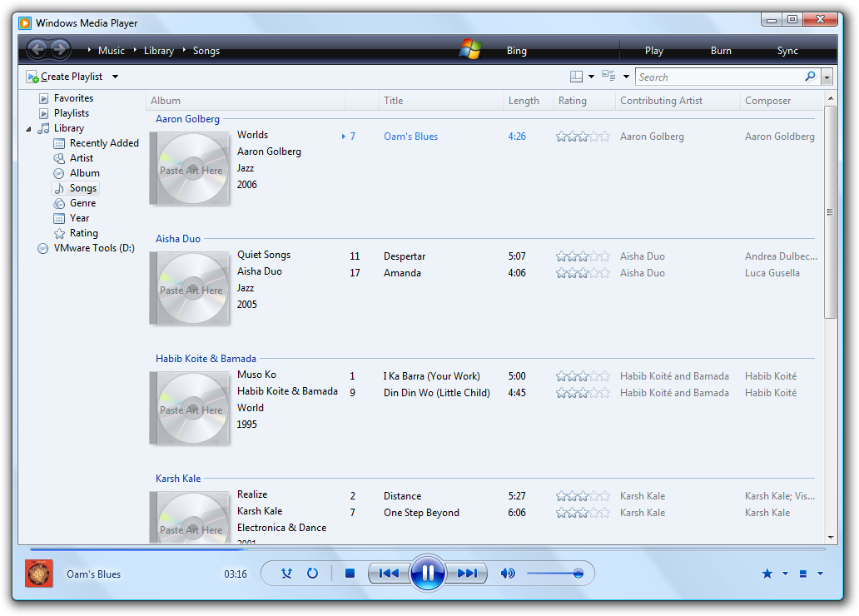
Task: Click the Quiet Songs album art placeholder
Action: tap(190, 289)
